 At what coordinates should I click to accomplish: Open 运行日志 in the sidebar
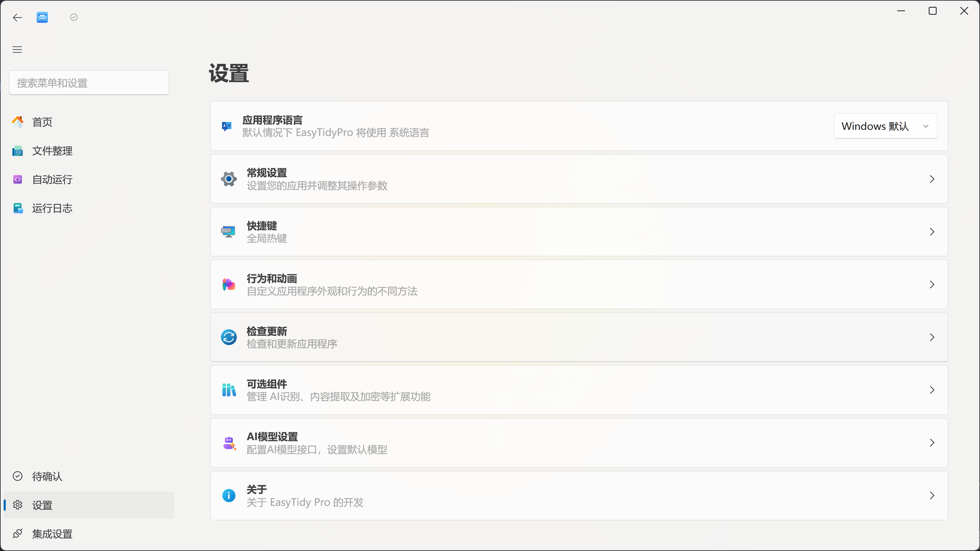(89, 208)
